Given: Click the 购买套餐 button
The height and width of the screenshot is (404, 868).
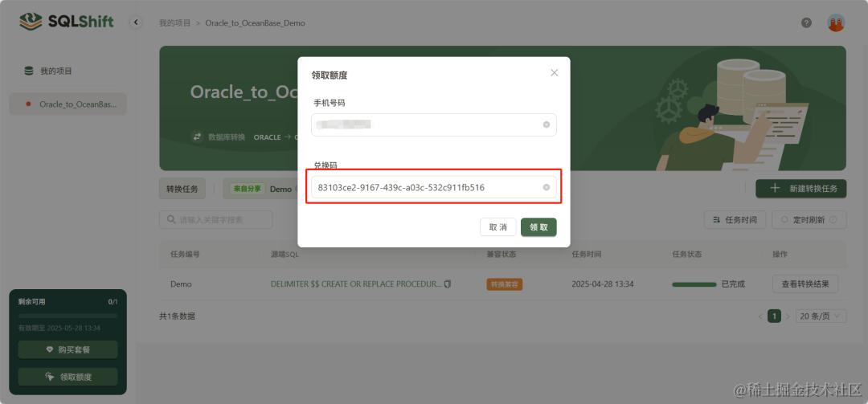Looking at the screenshot, I should coord(68,349).
